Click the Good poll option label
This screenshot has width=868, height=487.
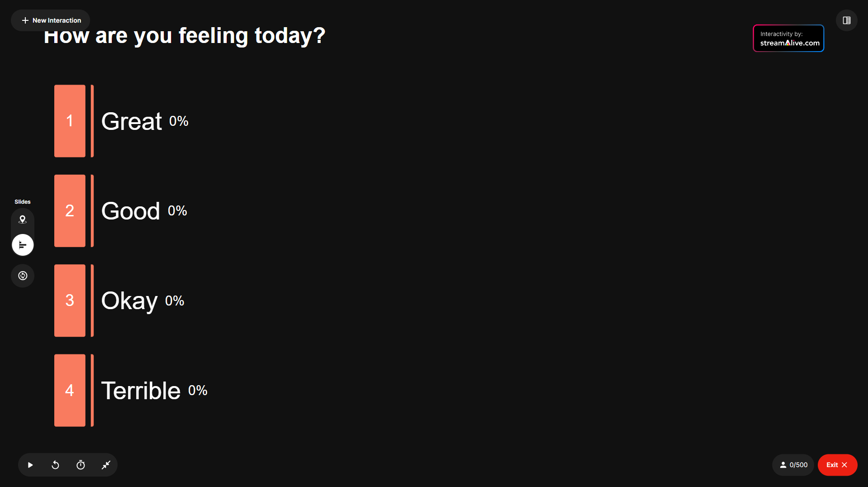[x=130, y=211]
